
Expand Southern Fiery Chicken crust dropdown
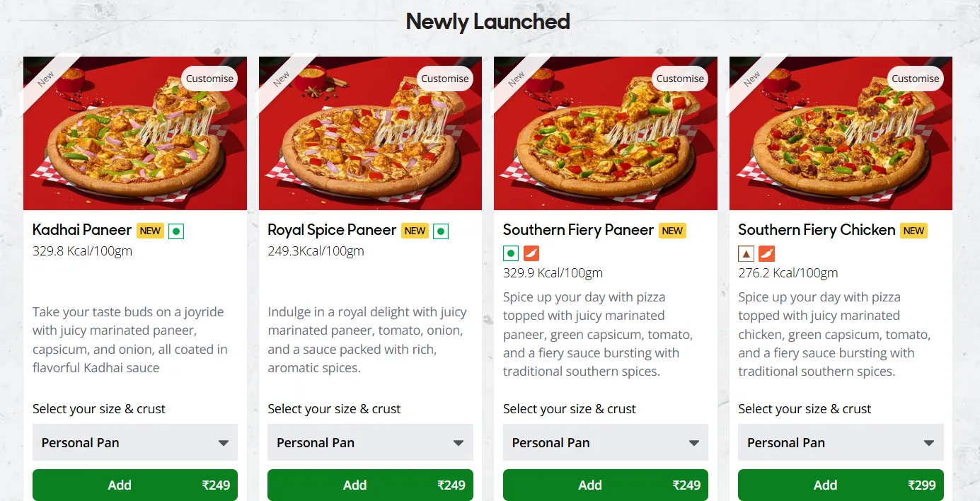pyautogui.click(x=841, y=443)
